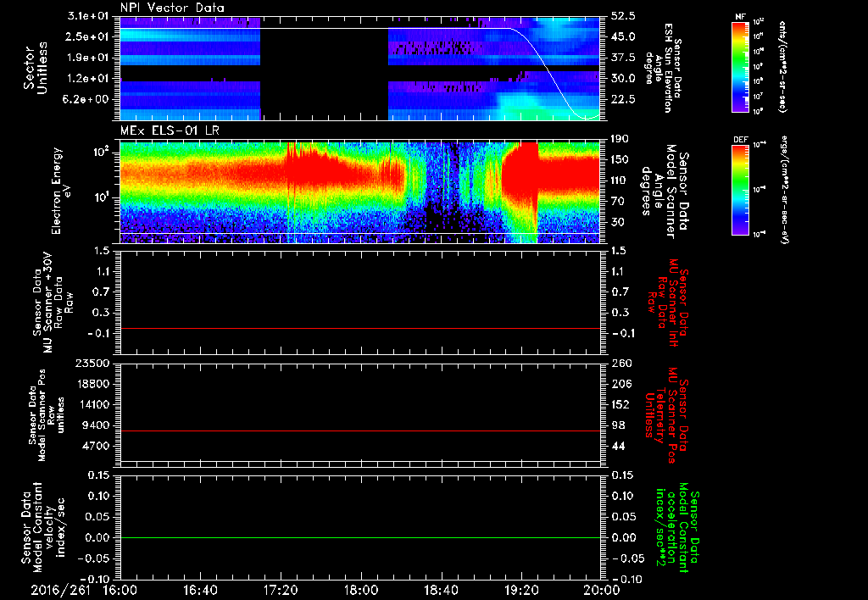868x600 pixels.
Task: Select the ESH Sun Elevation Angle axis title
Action: [662, 68]
